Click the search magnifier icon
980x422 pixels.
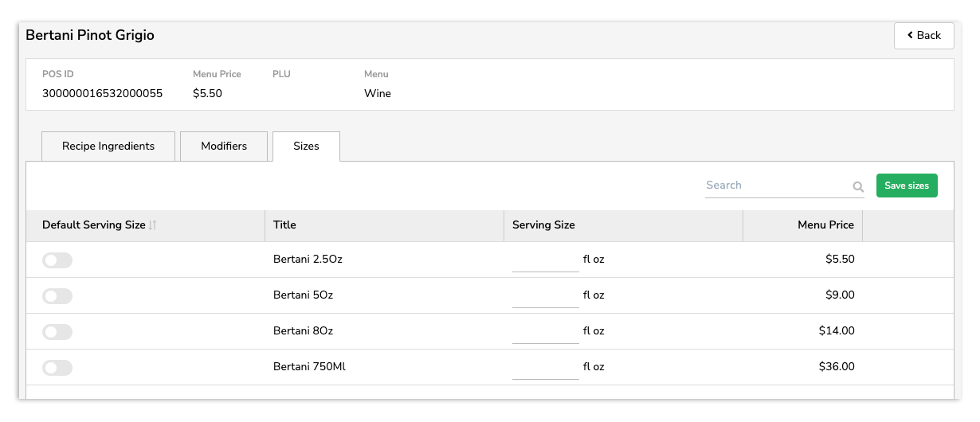coord(858,187)
